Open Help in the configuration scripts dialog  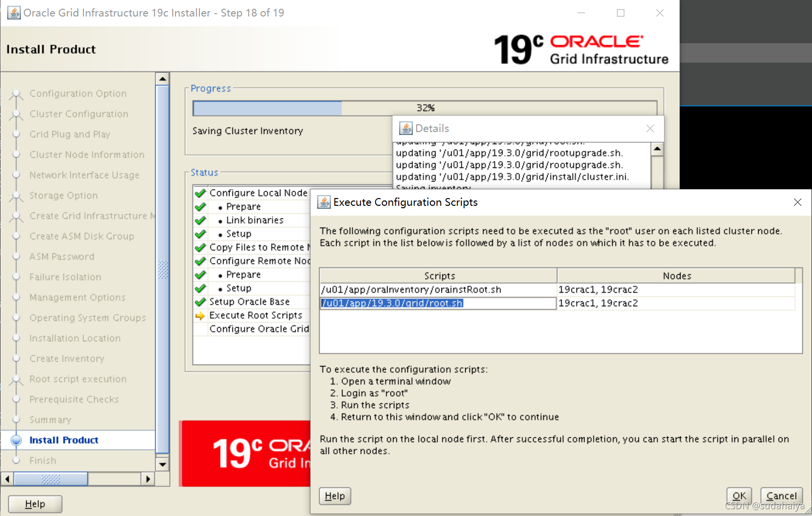(335, 496)
